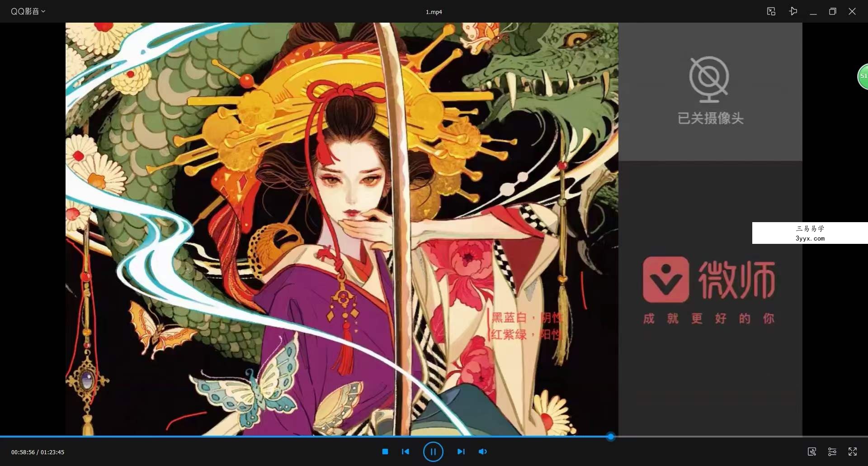The width and height of the screenshot is (868, 466).
Task: Pin the player window on top
Action: click(793, 11)
